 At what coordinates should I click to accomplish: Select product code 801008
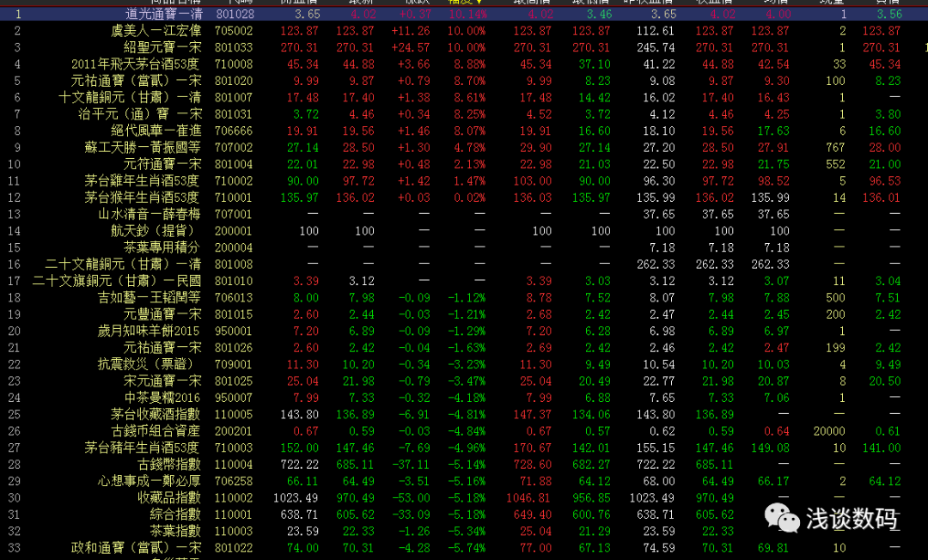234,265
